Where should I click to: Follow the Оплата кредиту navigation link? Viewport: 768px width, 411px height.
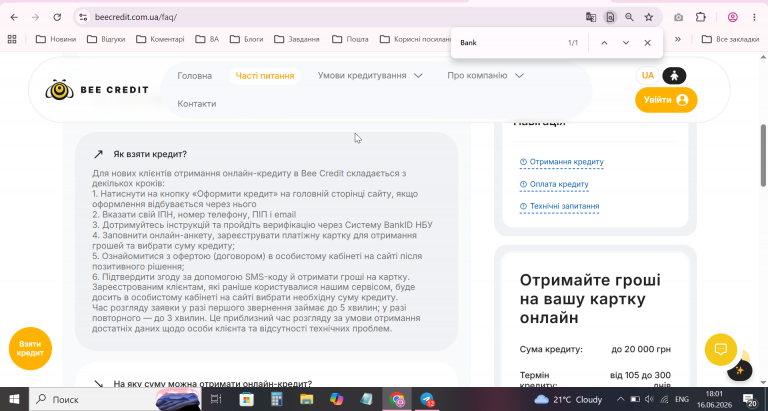pyautogui.click(x=554, y=184)
